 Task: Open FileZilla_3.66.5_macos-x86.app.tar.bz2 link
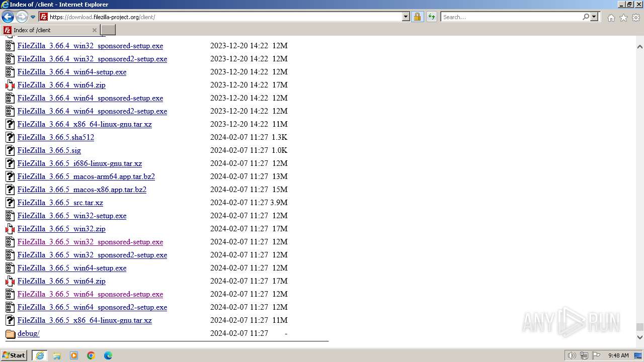82,190
